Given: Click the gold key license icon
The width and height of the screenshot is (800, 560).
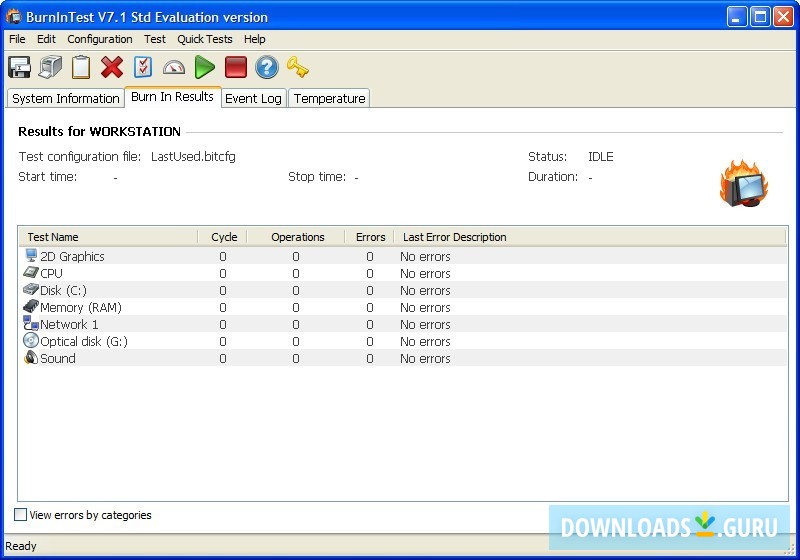Looking at the screenshot, I should click(x=297, y=67).
